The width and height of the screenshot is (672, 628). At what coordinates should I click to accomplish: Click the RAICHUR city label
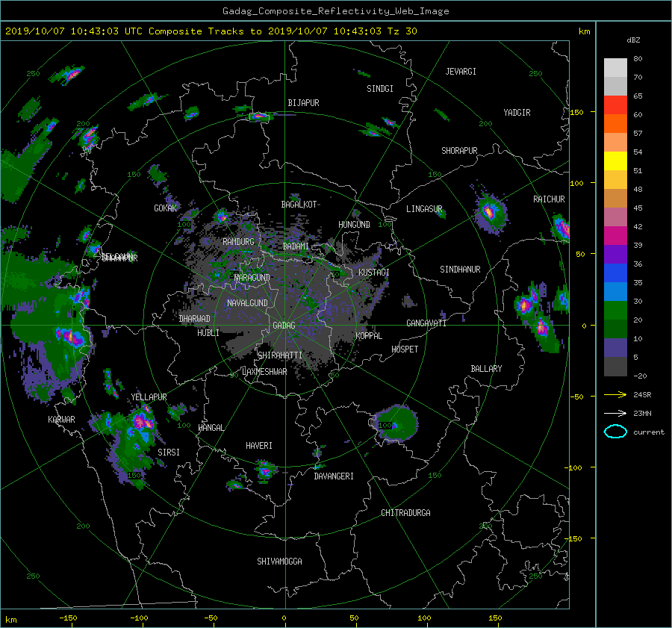[x=549, y=199]
